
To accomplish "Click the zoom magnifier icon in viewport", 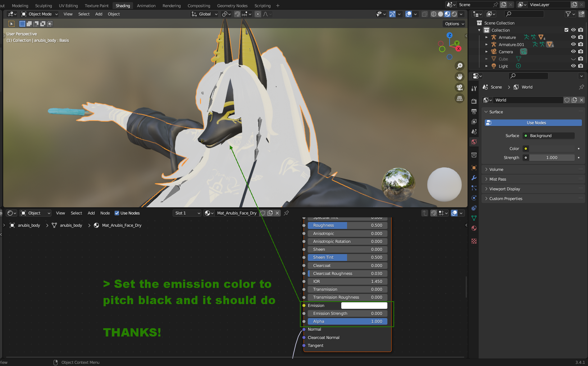I will pos(460,66).
